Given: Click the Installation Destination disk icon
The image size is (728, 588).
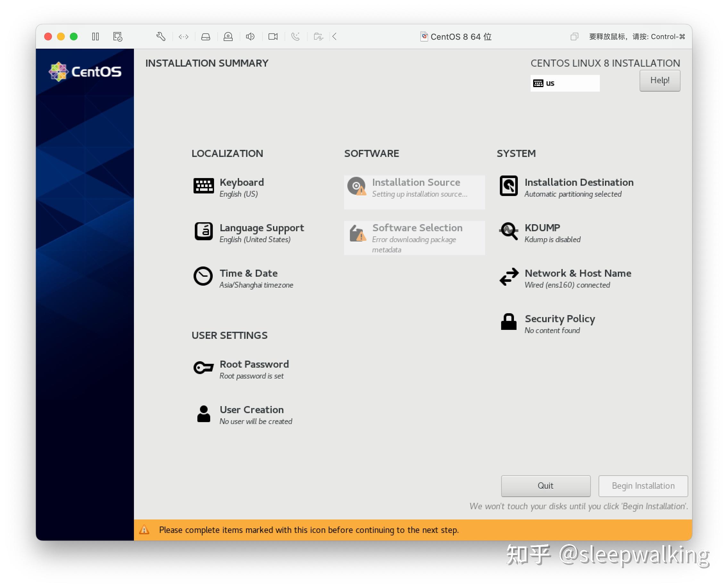Looking at the screenshot, I should [x=509, y=186].
